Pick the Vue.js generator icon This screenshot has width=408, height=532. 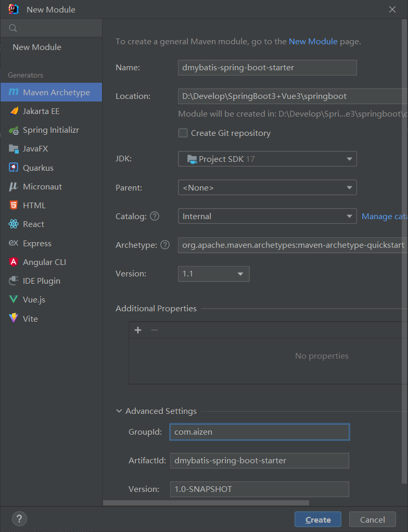coord(14,300)
